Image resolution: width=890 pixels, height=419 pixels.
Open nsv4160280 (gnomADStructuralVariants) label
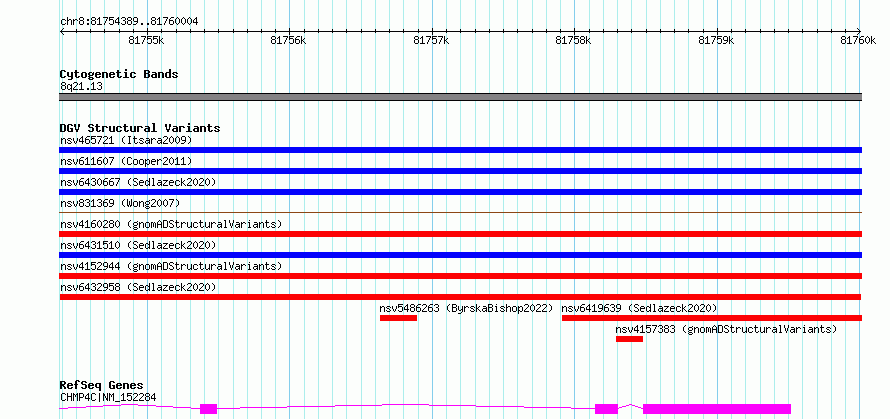coord(171,224)
